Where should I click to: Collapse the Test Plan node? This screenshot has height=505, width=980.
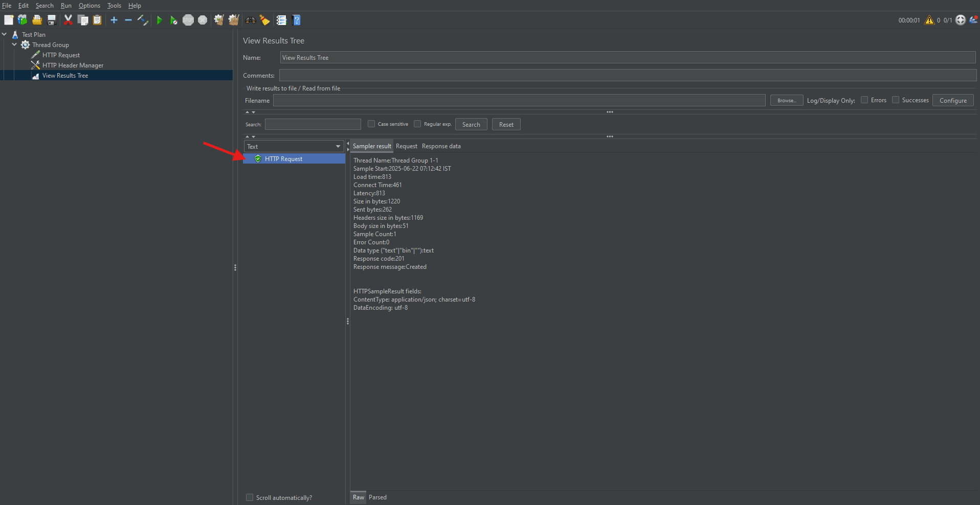coord(4,34)
